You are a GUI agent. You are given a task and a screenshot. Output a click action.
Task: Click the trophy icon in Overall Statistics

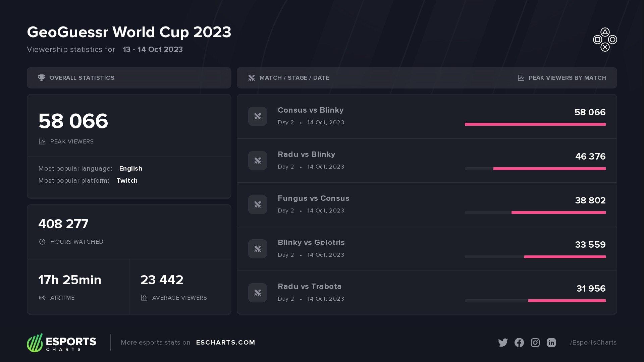pos(42,78)
